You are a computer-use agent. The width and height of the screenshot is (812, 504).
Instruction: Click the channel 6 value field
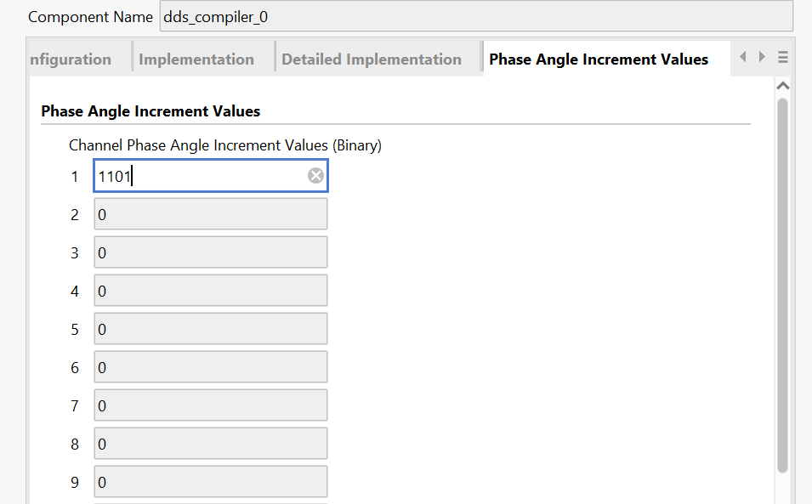(x=210, y=368)
